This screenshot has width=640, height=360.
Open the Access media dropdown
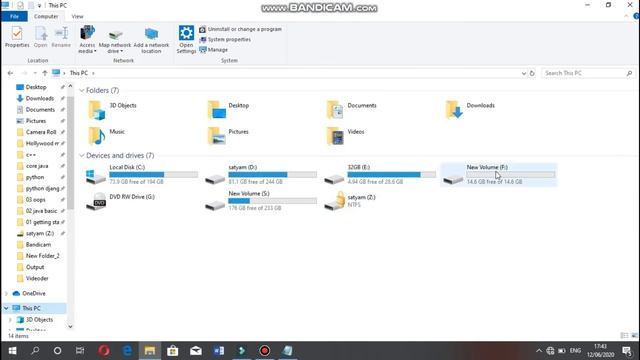[x=87, y=39]
